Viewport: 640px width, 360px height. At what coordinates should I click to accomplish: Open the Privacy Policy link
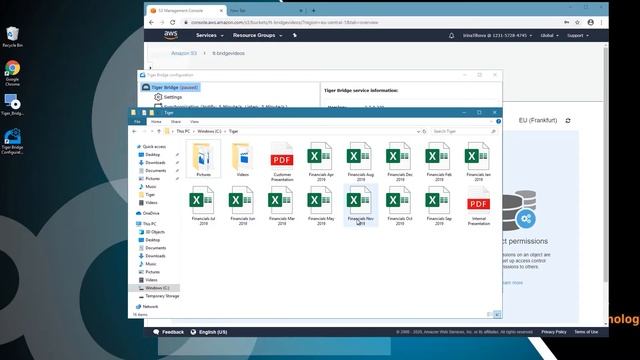click(554, 332)
